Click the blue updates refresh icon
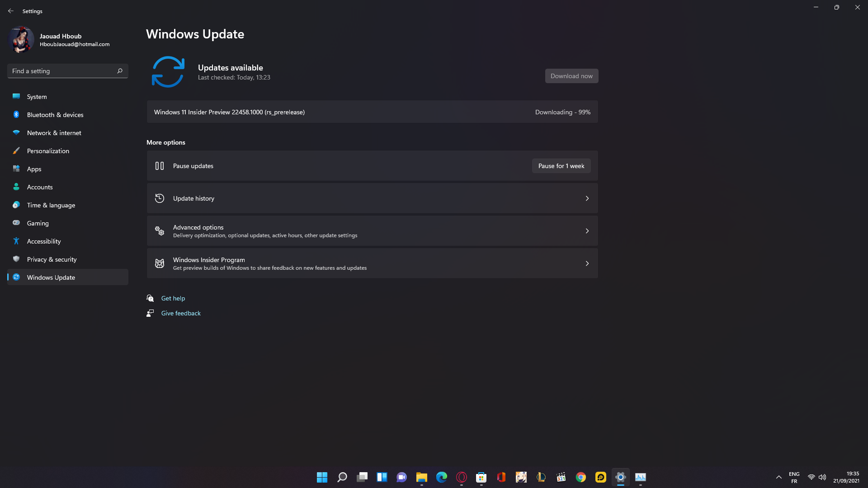868x488 pixels. coord(168,71)
